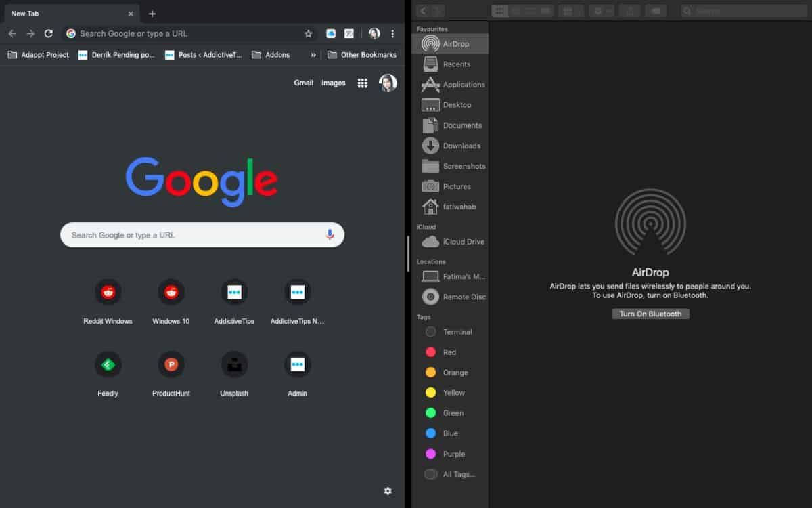Open Chrome profile avatar in toolbar
The image size is (812, 508).
374,33
